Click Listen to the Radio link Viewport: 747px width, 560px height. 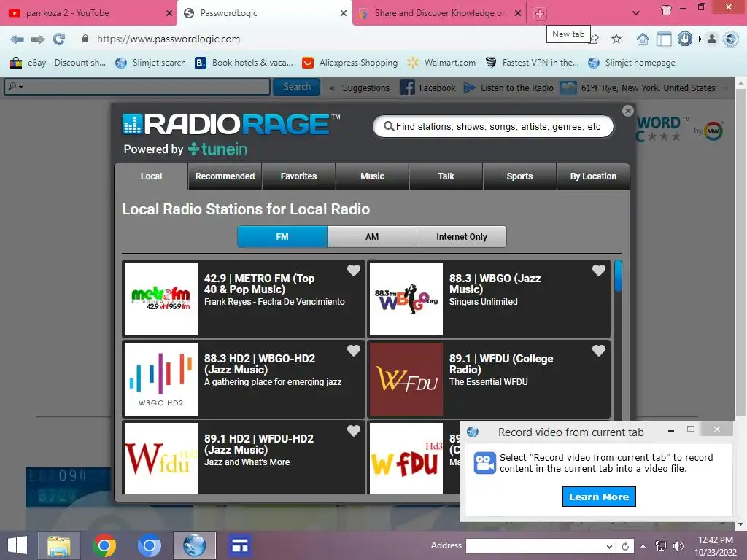(x=508, y=87)
